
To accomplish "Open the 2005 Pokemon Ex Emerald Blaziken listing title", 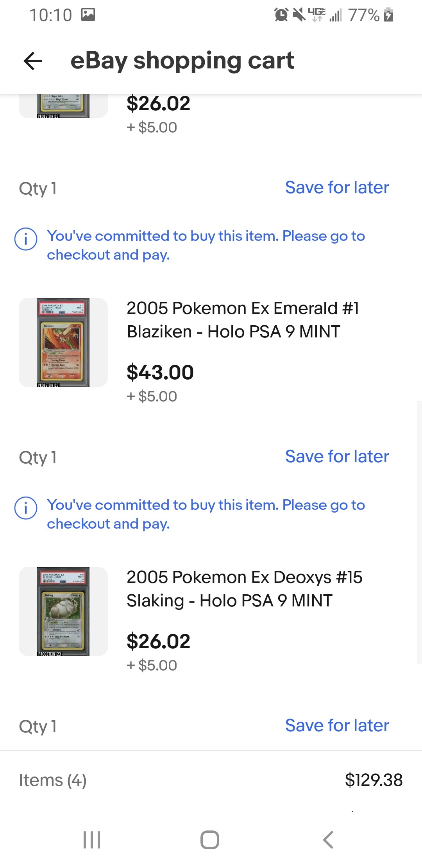I will tap(243, 320).
